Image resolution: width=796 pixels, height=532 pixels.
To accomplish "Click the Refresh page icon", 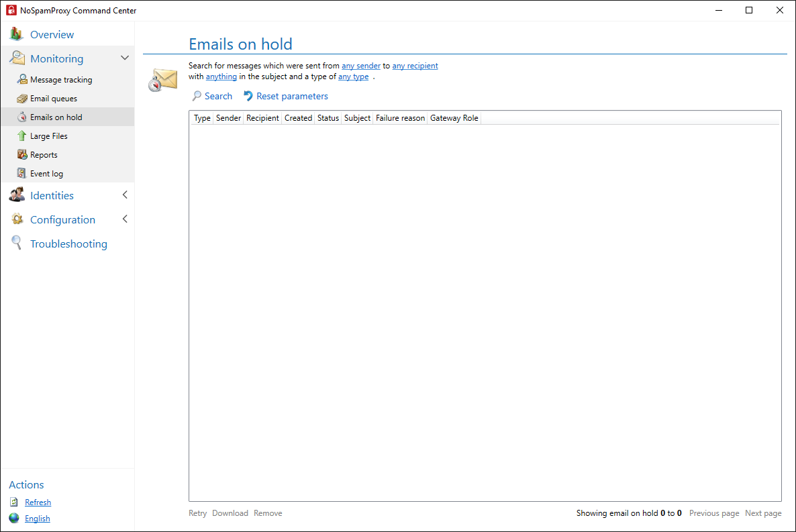I will [14, 502].
